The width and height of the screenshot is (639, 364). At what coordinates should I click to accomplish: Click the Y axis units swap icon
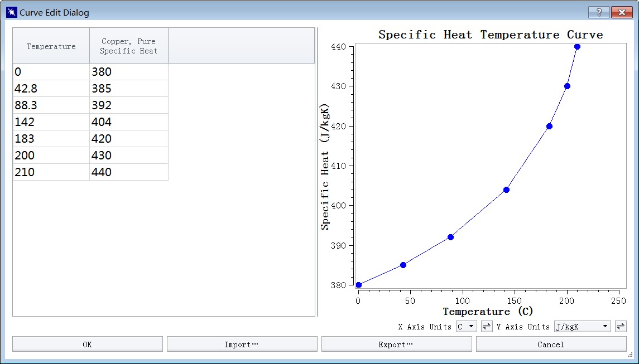click(620, 327)
